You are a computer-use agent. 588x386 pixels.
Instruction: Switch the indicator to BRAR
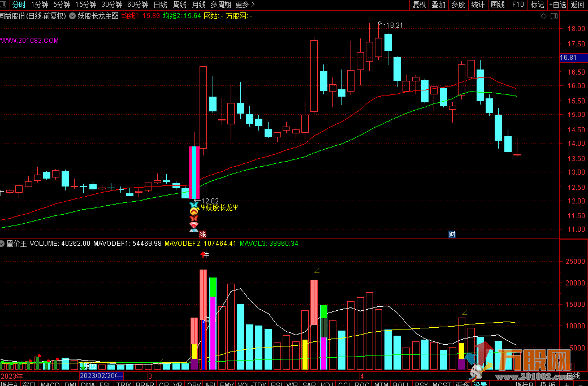145,384
